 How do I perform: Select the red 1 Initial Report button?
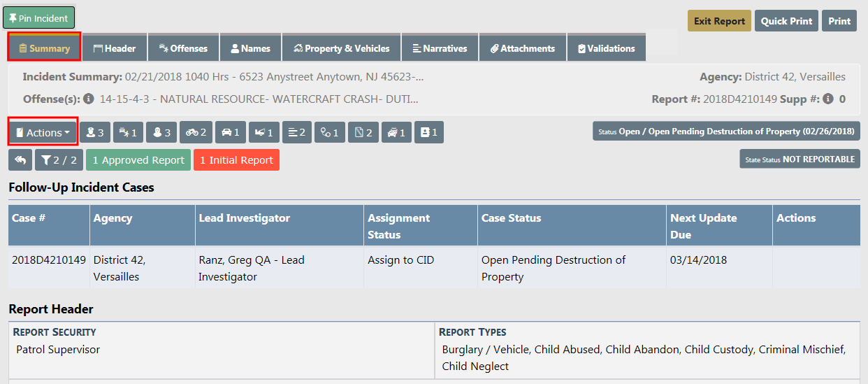click(x=236, y=160)
